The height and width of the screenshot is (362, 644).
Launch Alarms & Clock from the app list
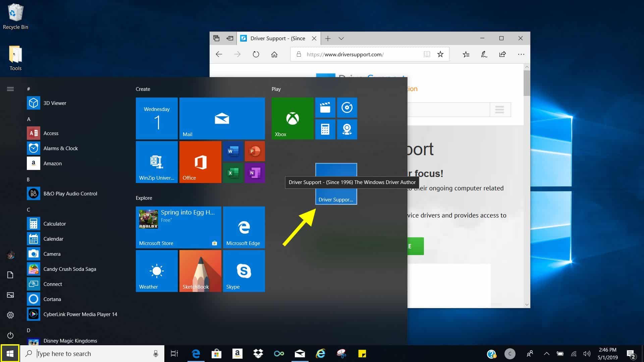point(61,148)
